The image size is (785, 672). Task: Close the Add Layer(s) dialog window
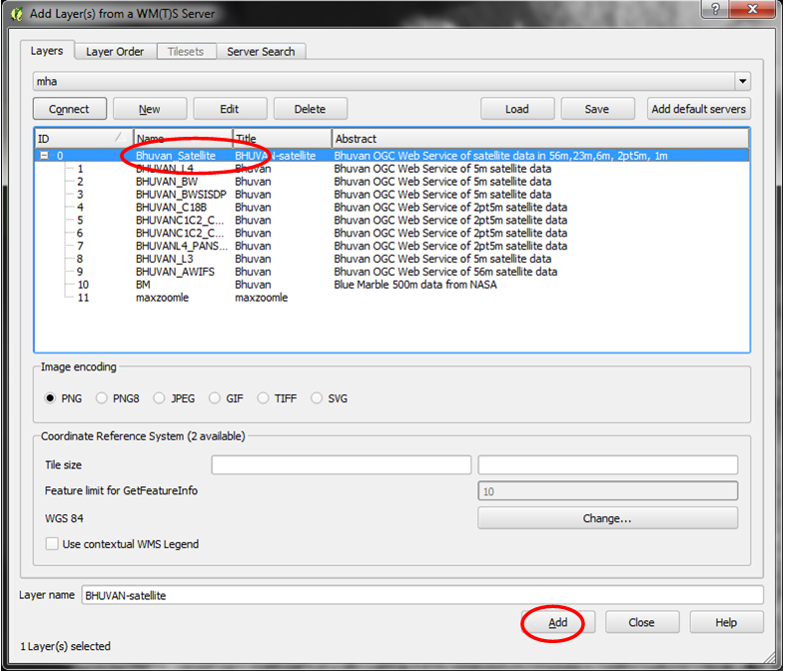point(752,9)
